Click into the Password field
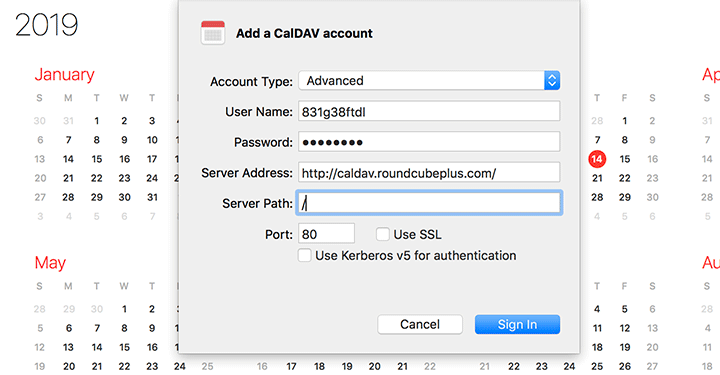Screen dimensions: 720x375 (429, 142)
